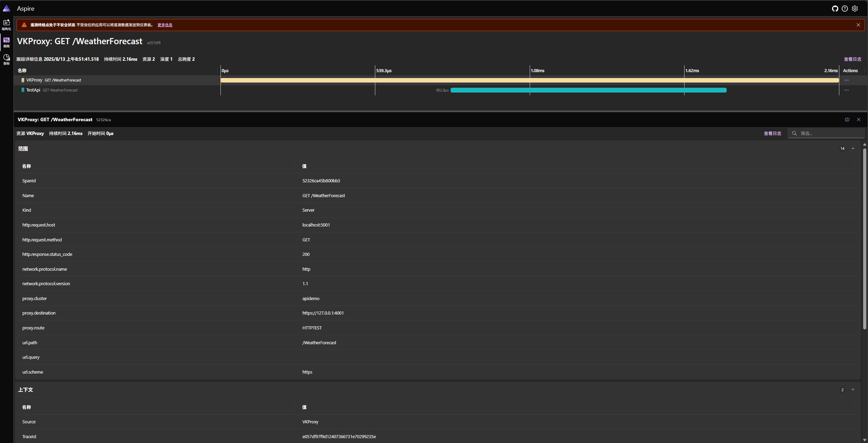This screenshot has width=868, height=443.
Task: Open the Actions menu on the TestApi span
Action: pos(847,90)
